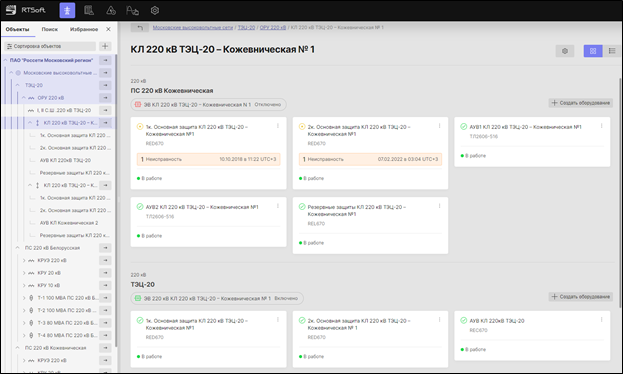The image size is (623, 374).
Task: Select АУВ КЛ Кожевническая 2 in the tree
Action: coord(69,223)
